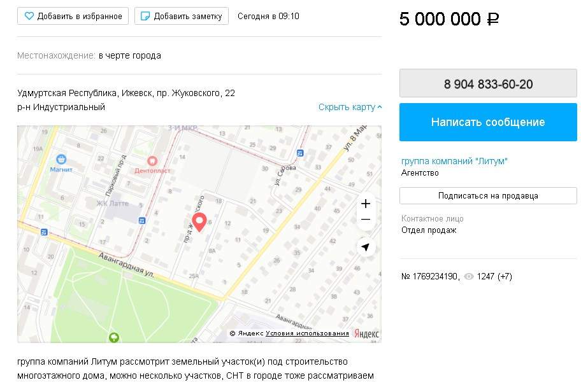Click the map geolocation arrow icon
581x392 pixels.
point(366,248)
